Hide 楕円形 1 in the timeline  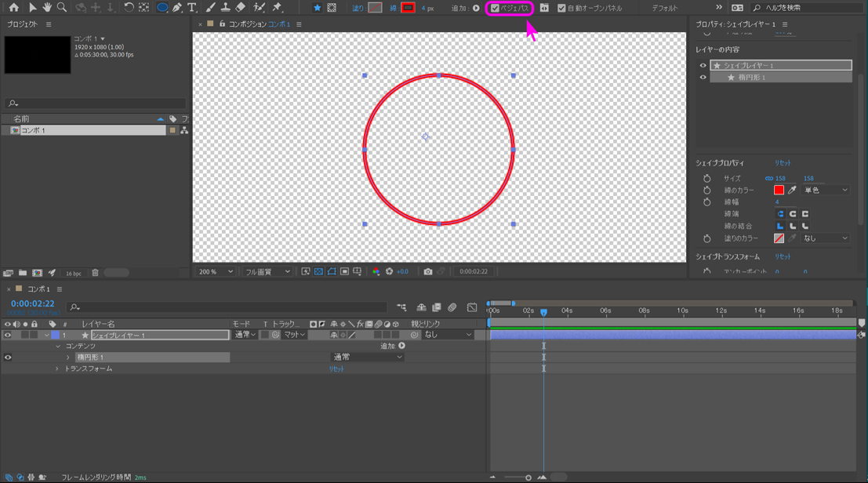(8, 358)
